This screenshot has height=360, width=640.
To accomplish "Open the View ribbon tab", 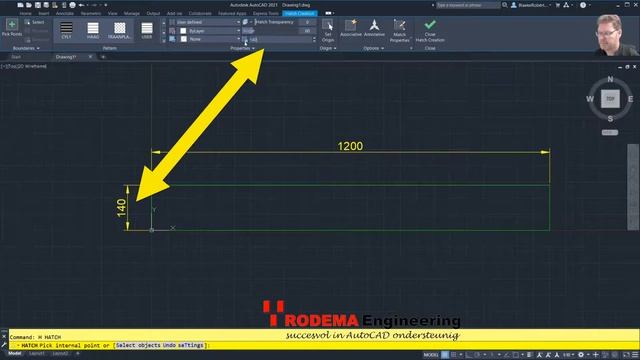I will click(x=112, y=13).
